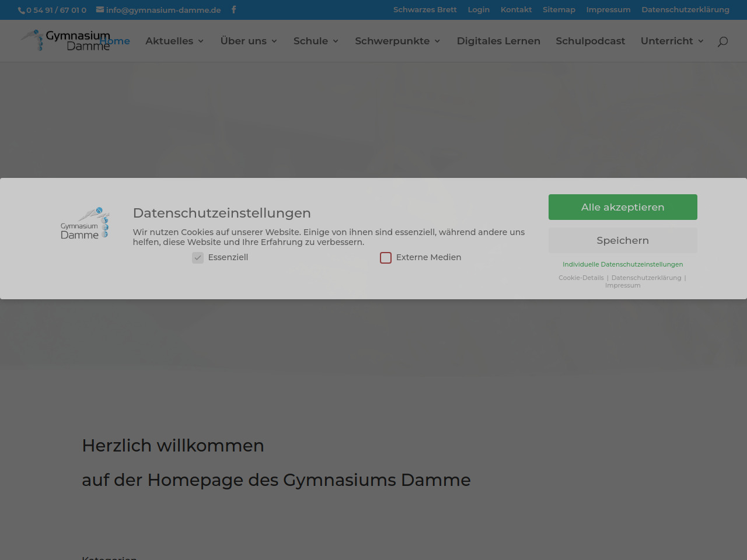Open Schwarzes Brett in top bar

425,9
